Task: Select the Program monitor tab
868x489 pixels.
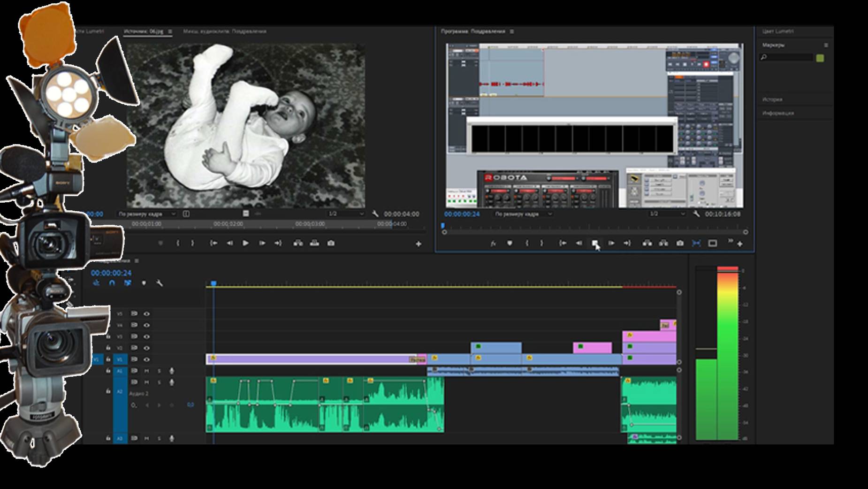Action: pyautogui.click(x=473, y=31)
